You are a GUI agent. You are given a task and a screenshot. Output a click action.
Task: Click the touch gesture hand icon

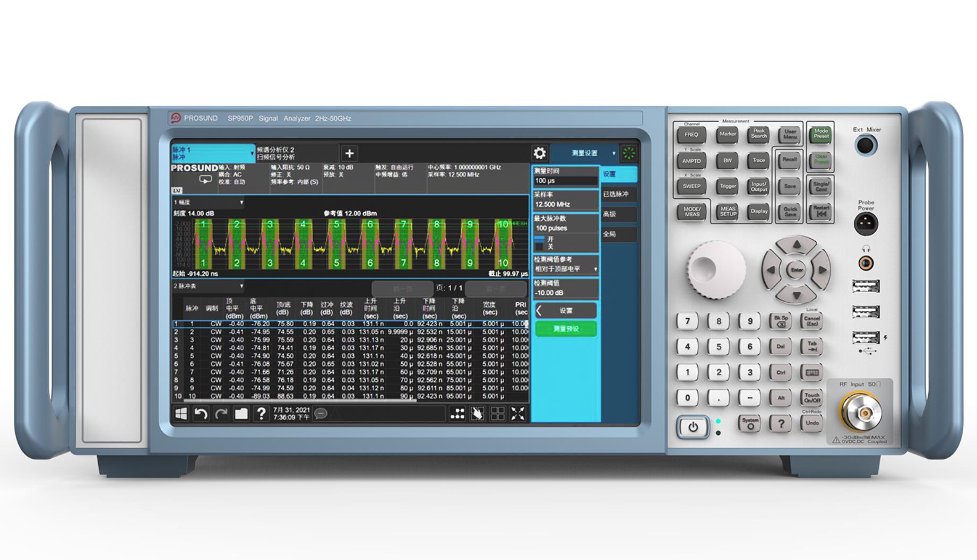pos(477,414)
